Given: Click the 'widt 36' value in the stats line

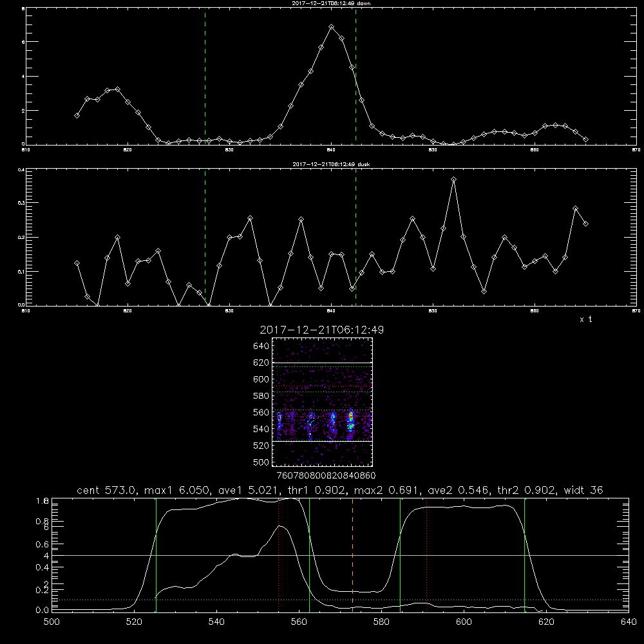Looking at the screenshot, I should point(583,490).
